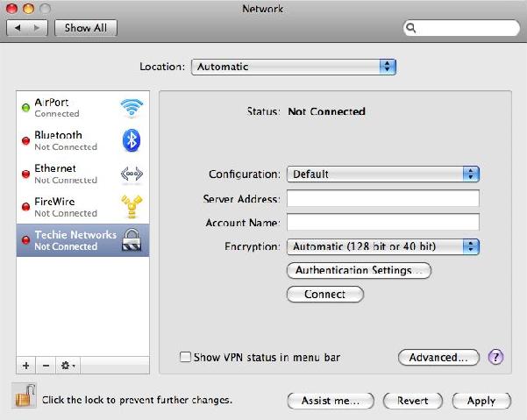Open the Encryption dropdown
Image resolution: width=527 pixels, height=420 pixels.
pyautogui.click(x=383, y=246)
